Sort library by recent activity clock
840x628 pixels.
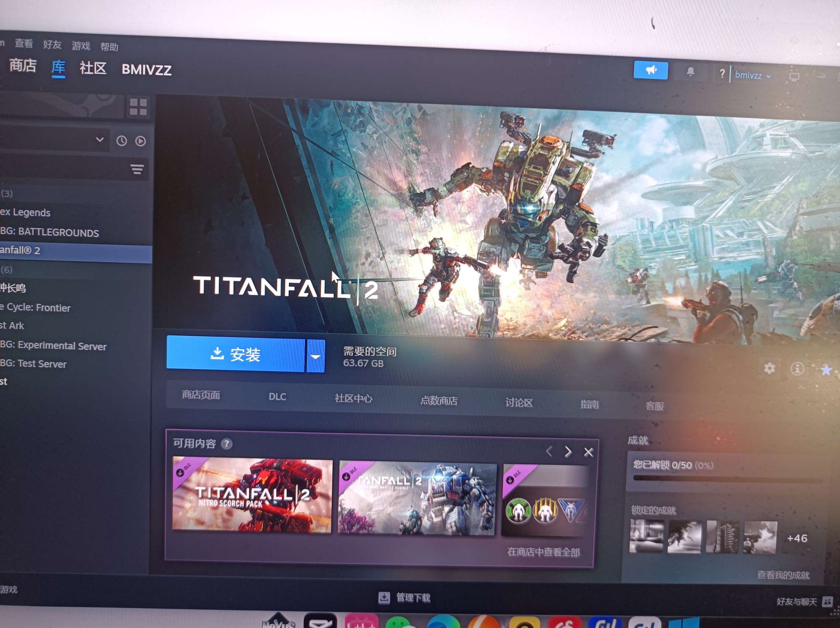pos(122,141)
